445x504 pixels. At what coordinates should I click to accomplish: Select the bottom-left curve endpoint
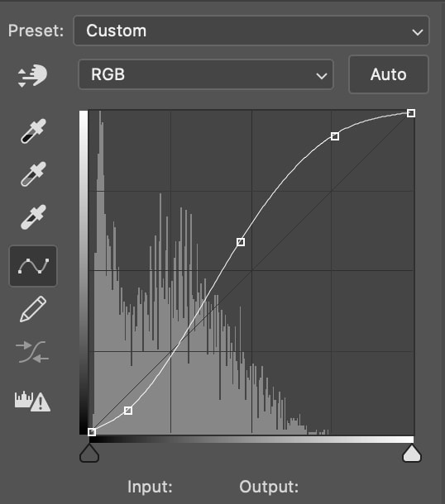pos(92,432)
